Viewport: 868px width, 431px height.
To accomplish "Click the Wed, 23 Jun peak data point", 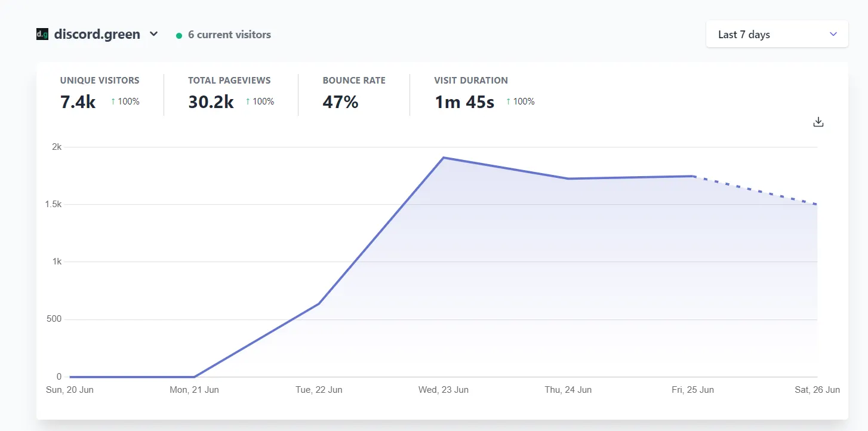I will [x=444, y=158].
